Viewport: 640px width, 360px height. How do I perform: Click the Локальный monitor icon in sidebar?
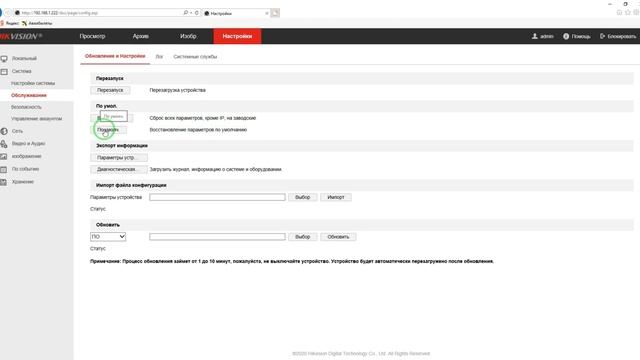[x=4, y=58]
